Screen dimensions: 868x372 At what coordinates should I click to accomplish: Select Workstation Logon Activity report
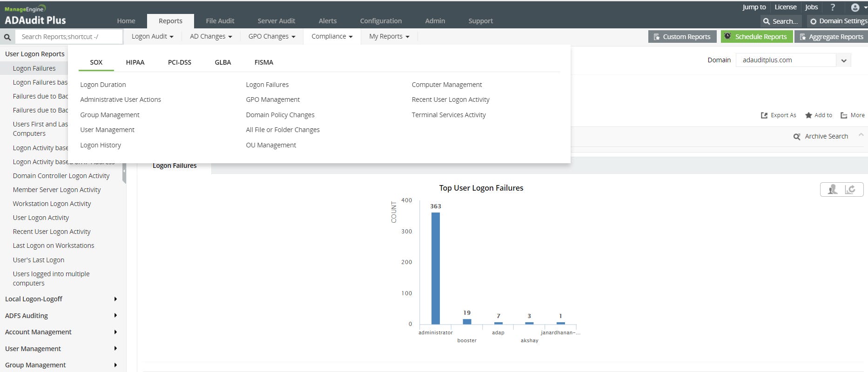[52, 204]
